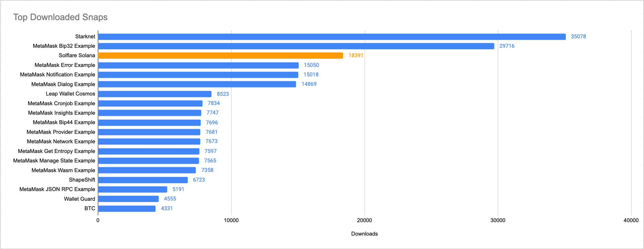Click the "Solflare Solana" label

(77, 55)
